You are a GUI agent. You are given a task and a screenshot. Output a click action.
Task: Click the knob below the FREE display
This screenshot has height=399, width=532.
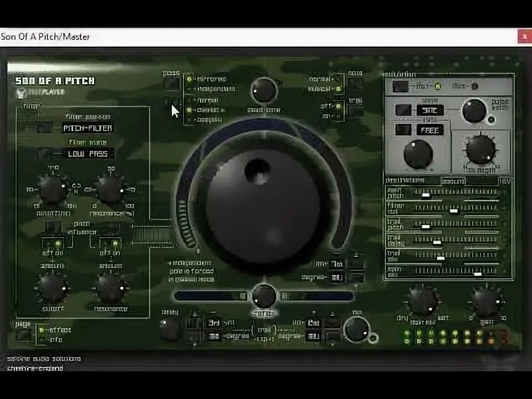click(x=418, y=154)
